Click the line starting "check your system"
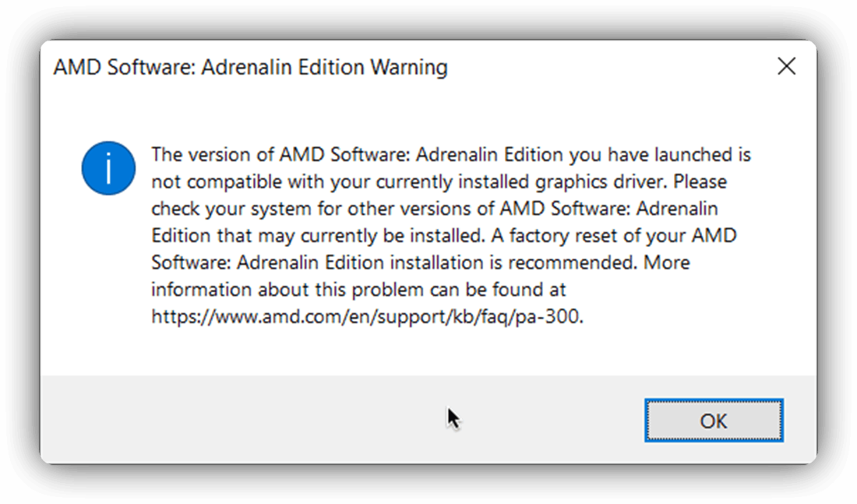Viewport: 857px width, 504px height. coord(435,209)
